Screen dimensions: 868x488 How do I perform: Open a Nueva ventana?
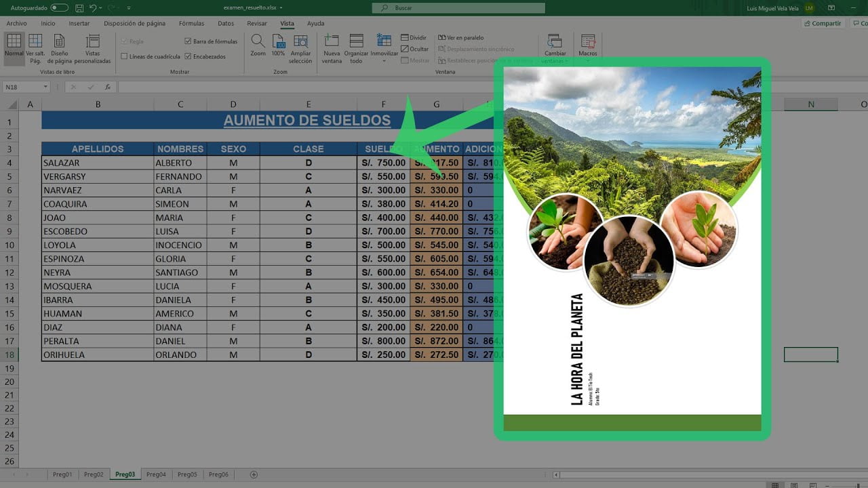pos(332,49)
